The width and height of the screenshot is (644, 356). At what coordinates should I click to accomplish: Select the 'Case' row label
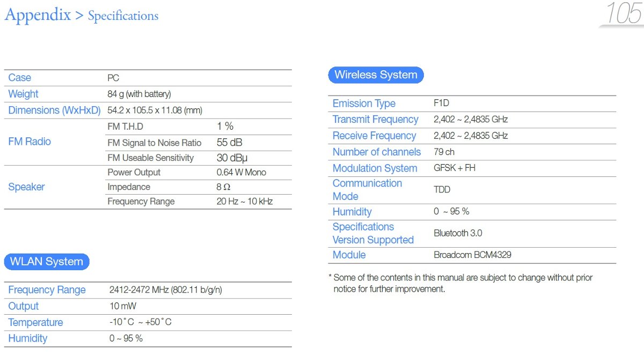coord(20,78)
